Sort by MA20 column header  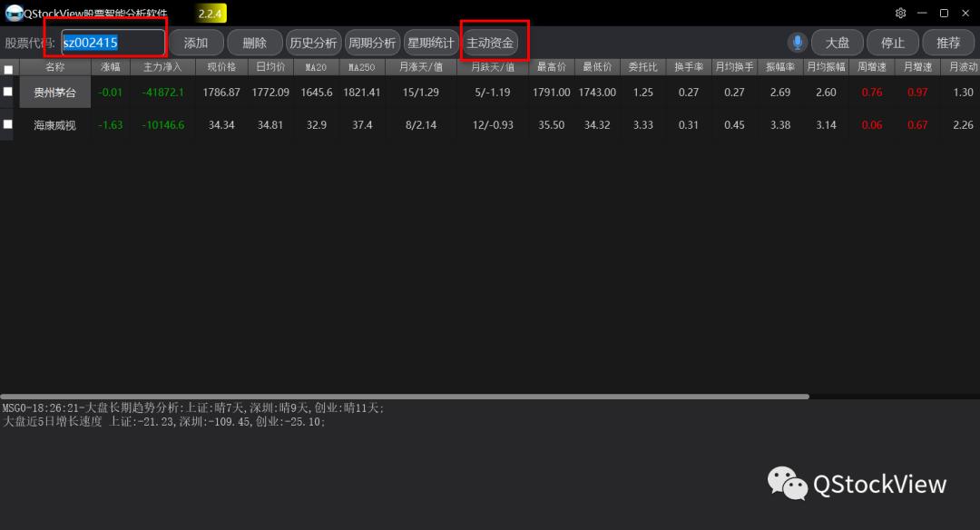click(x=317, y=67)
